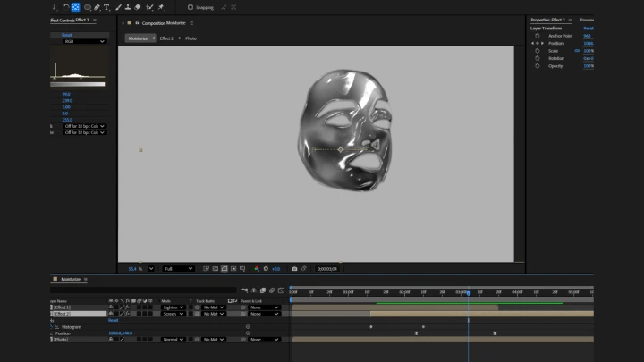
Task: Select the Pen tool in toolbar
Action: coord(97,7)
